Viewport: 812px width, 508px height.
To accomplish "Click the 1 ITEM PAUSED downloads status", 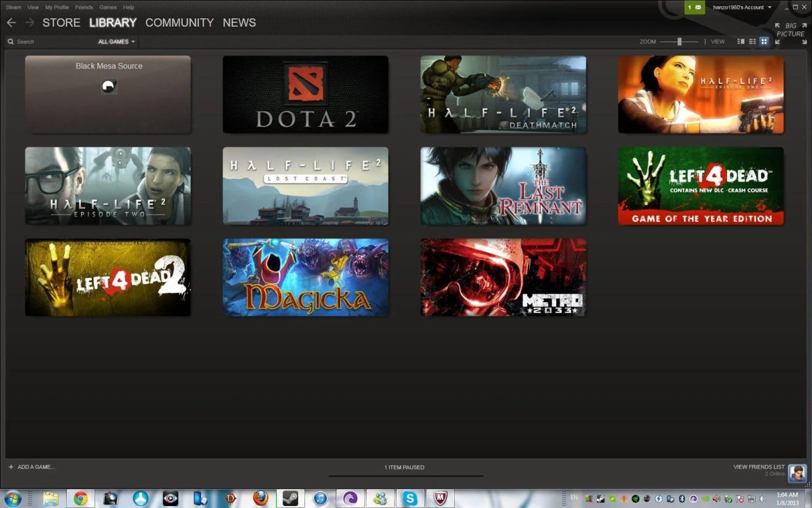I will pyautogui.click(x=405, y=467).
